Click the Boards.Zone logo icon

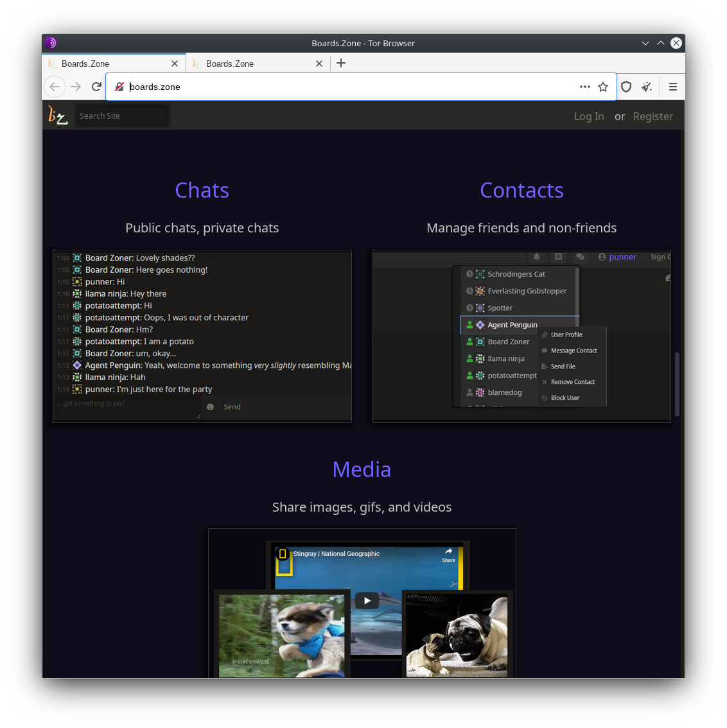pyautogui.click(x=58, y=116)
